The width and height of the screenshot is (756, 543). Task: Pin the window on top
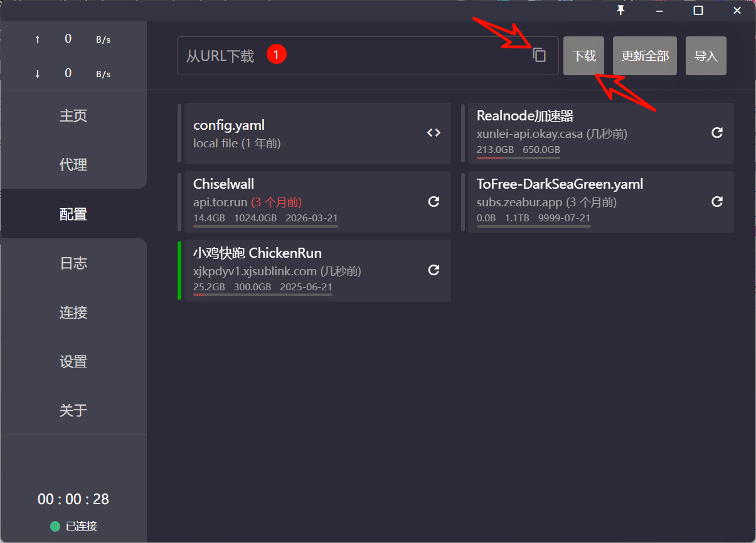coord(620,11)
